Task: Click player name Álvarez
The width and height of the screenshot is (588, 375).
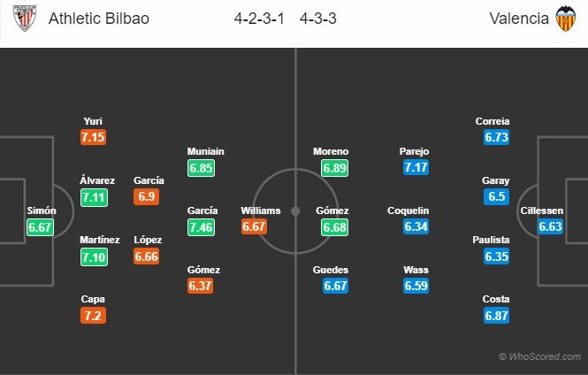Action: pyautogui.click(x=97, y=180)
